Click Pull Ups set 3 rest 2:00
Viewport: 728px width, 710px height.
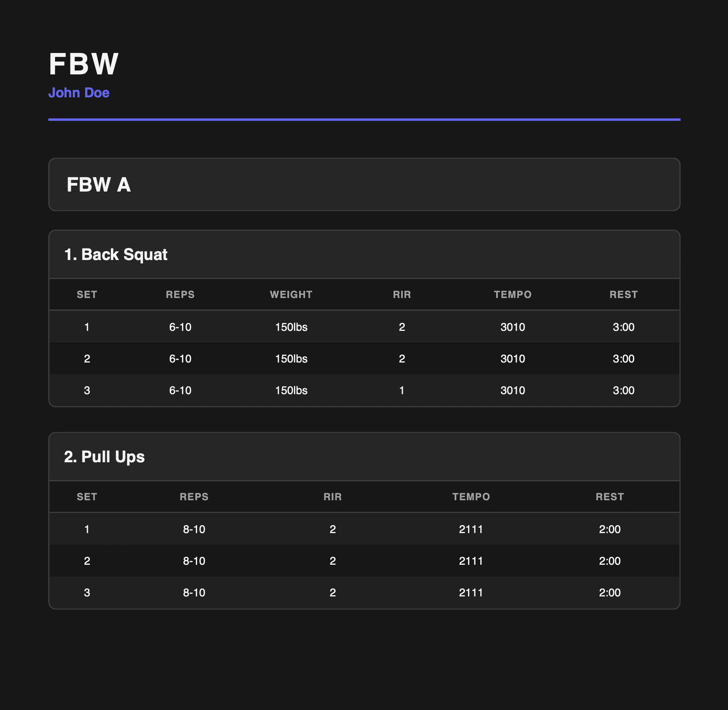pyautogui.click(x=610, y=592)
